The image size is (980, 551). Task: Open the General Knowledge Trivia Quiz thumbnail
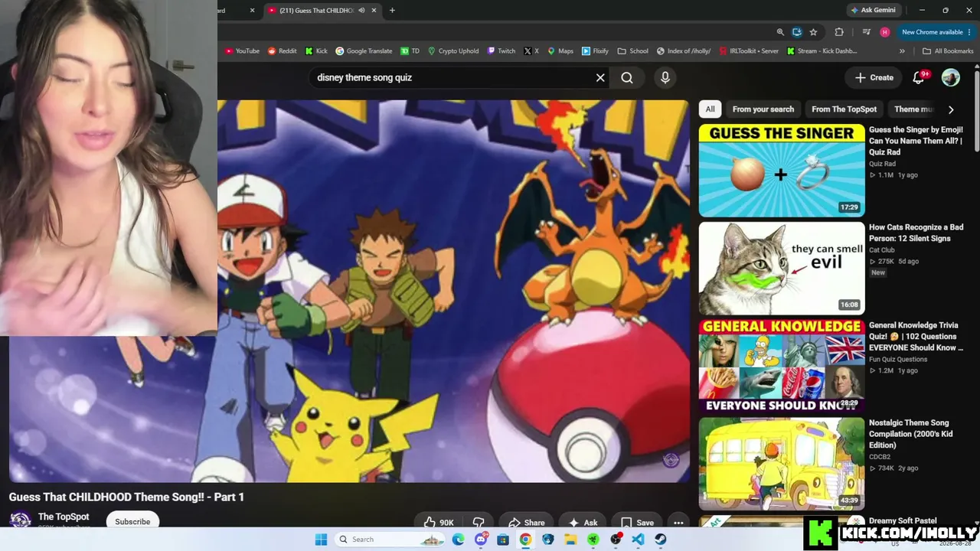(782, 366)
